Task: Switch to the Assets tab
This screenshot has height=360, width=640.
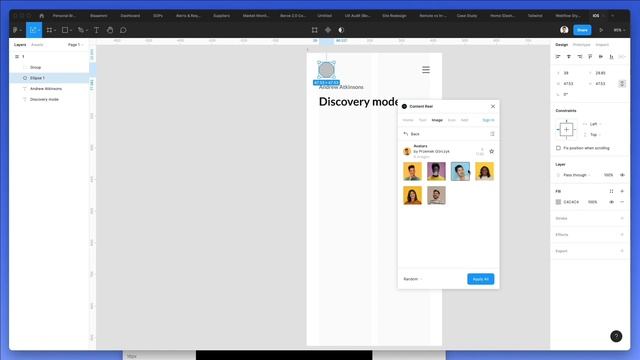Action: coord(37,45)
